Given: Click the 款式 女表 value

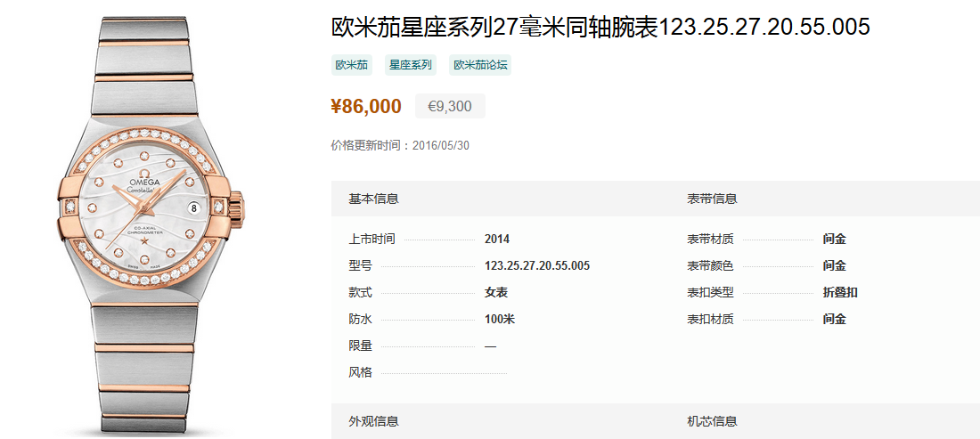Looking at the screenshot, I should coord(496,293).
